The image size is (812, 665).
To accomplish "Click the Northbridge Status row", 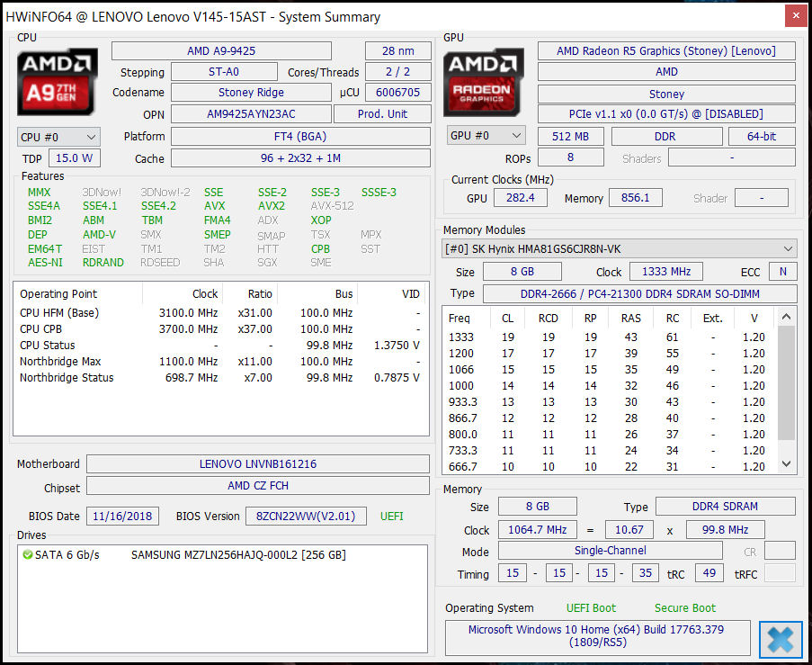I will pos(220,377).
